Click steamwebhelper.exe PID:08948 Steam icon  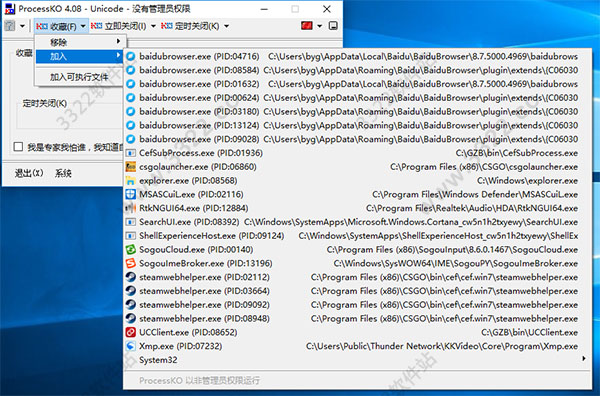pyautogui.click(x=131, y=318)
